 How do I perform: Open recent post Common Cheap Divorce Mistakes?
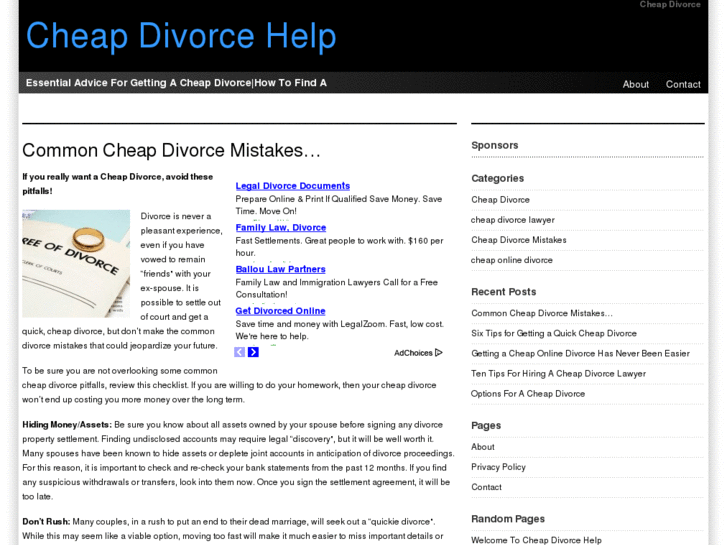(x=542, y=313)
